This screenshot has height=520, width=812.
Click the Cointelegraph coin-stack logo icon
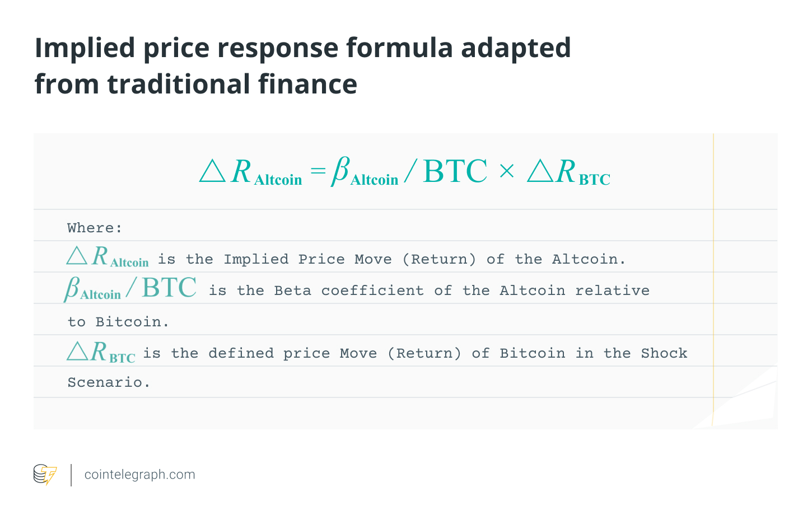45,475
